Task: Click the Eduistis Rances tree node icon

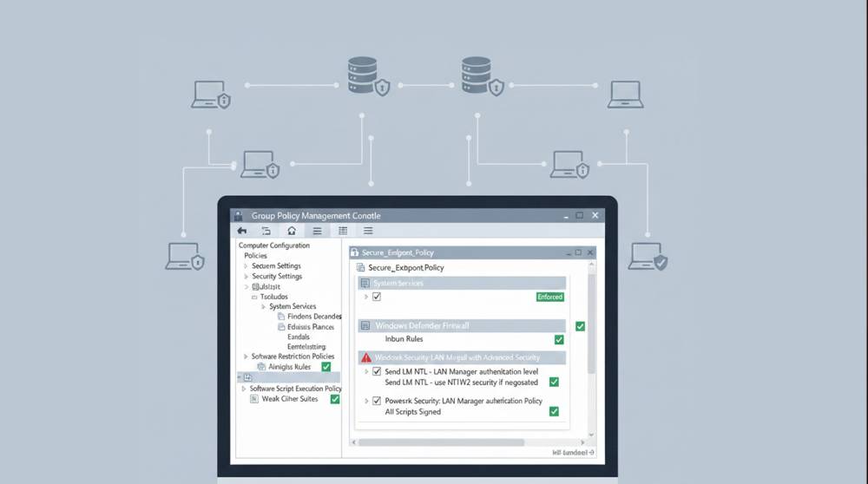Action: tap(281, 327)
